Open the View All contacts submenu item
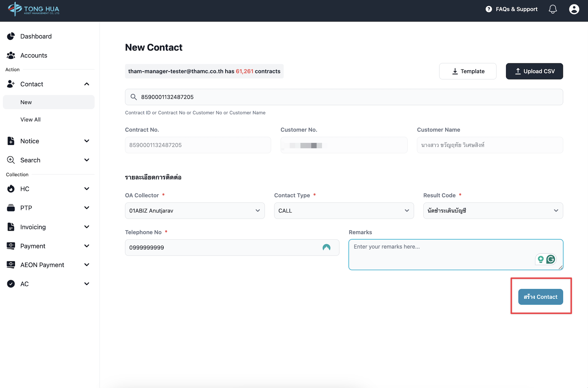 30,119
